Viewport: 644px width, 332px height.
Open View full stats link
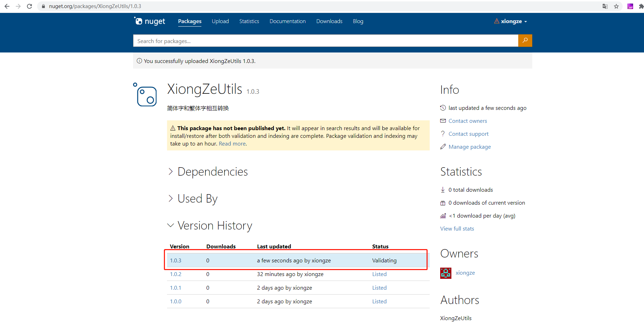457,228
